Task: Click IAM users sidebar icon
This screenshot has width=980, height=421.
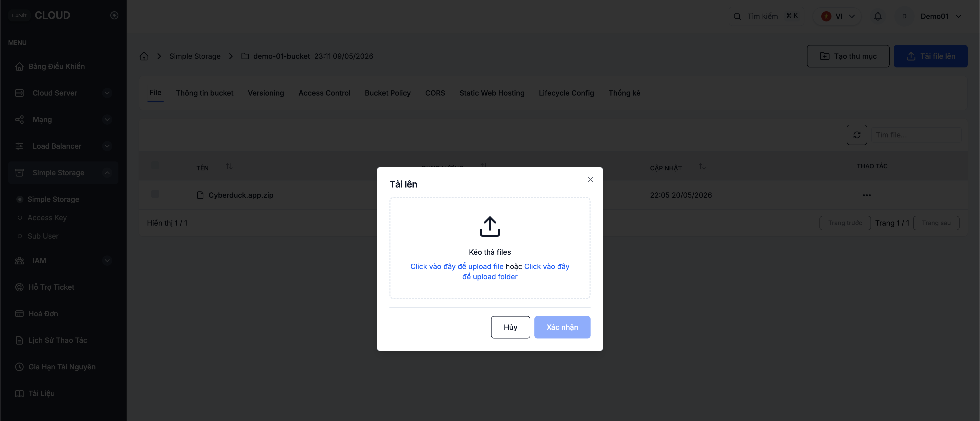Action: pos(19,261)
